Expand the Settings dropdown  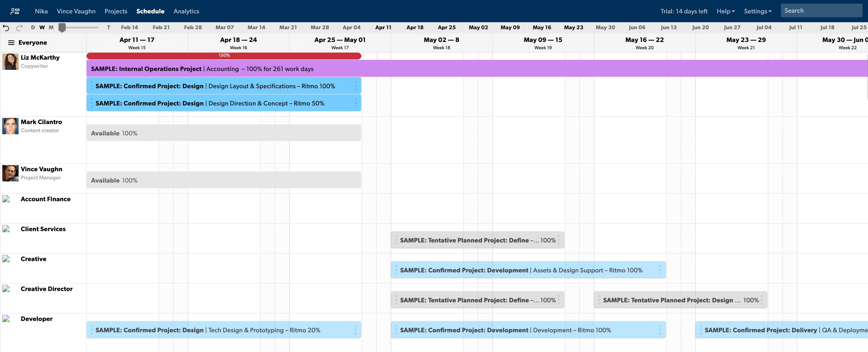pyautogui.click(x=757, y=12)
